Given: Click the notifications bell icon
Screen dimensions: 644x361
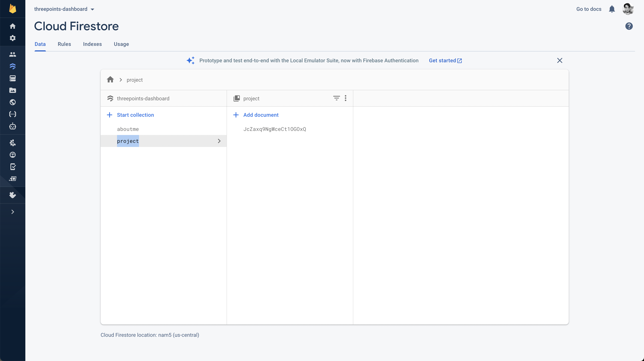Looking at the screenshot, I should click(x=612, y=9).
